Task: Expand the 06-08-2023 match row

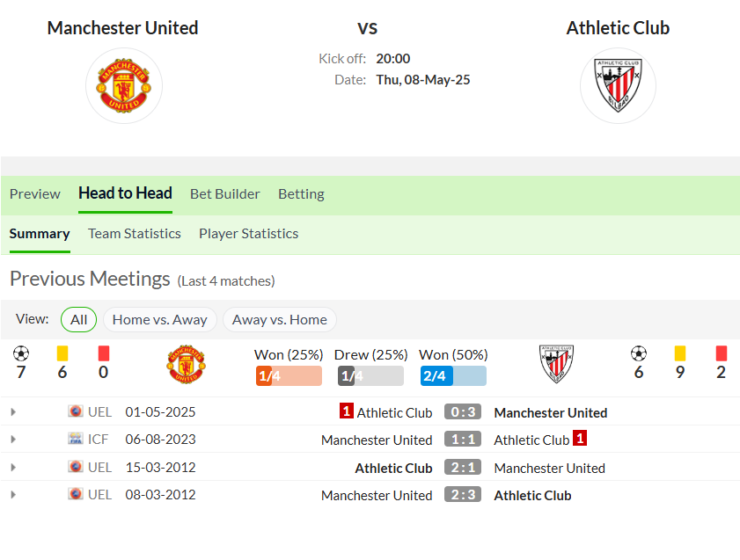Action: pyautogui.click(x=13, y=440)
